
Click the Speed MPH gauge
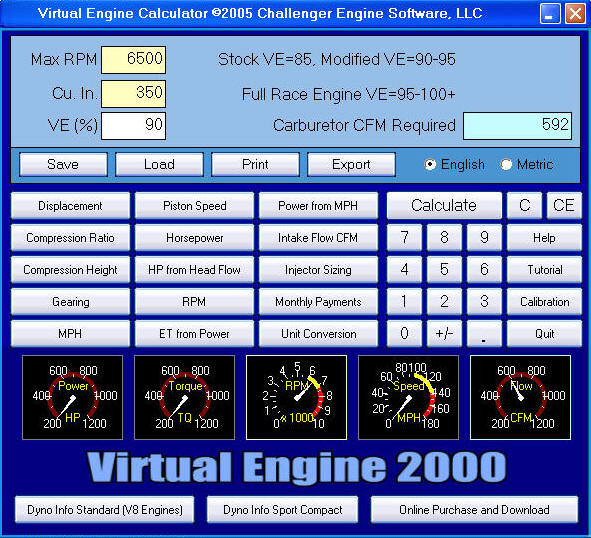click(408, 397)
